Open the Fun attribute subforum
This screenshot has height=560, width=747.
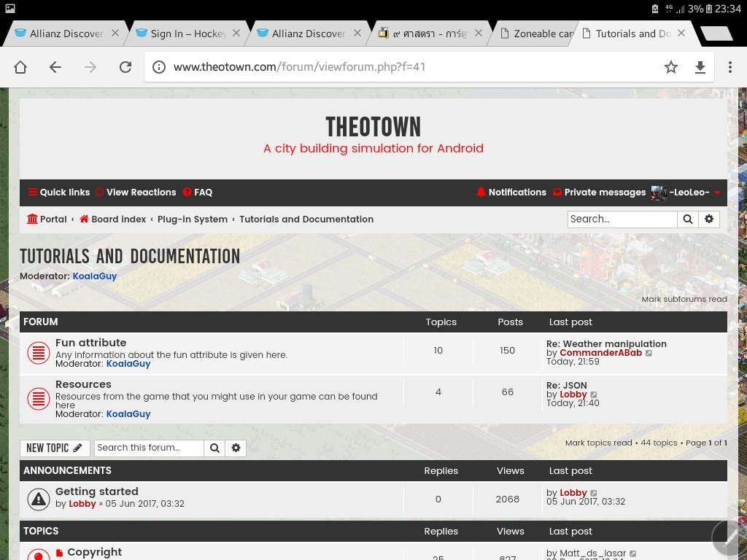pyautogui.click(x=91, y=343)
